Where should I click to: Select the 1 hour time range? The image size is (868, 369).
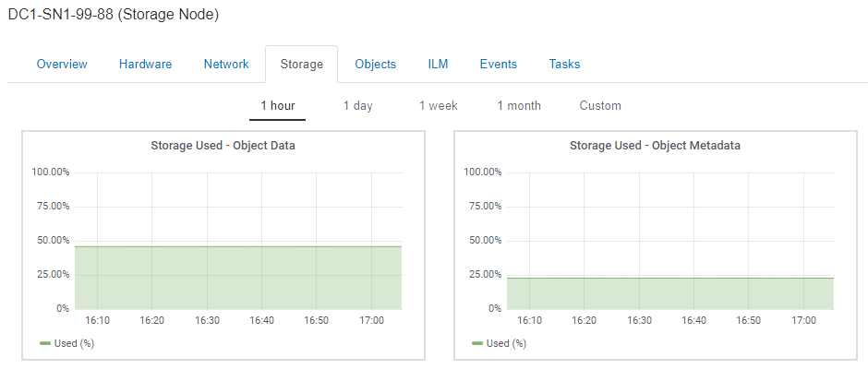click(x=277, y=106)
